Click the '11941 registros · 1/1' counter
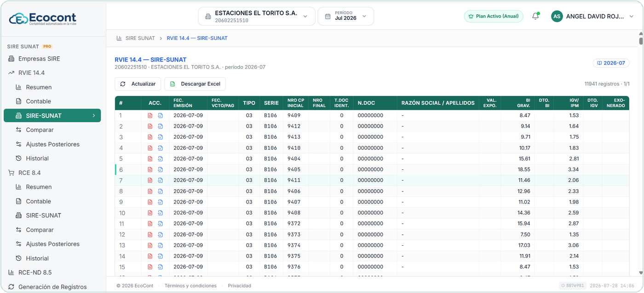This screenshot has width=644, height=293. click(x=607, y=84)
